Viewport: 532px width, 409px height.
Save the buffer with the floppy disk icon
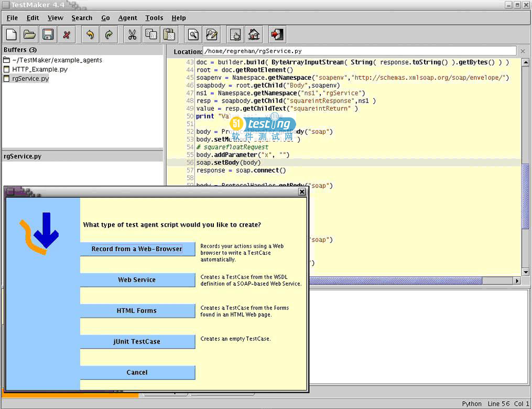tap(48, 34)
